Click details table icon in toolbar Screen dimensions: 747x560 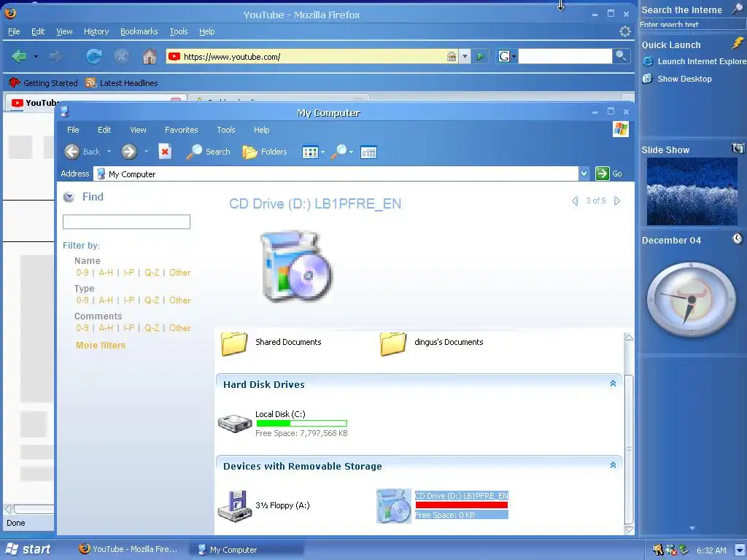point(368,152)
